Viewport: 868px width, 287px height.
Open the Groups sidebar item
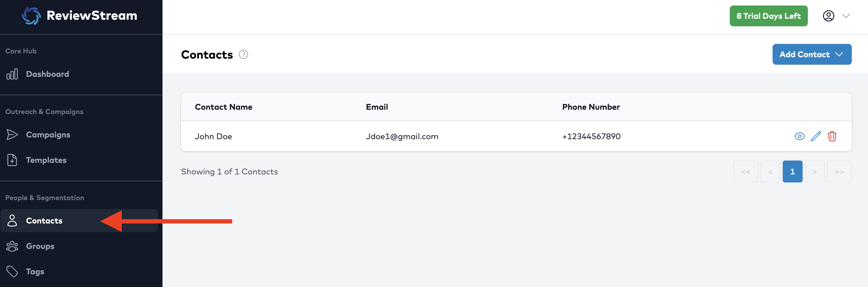tap(40, 246)
